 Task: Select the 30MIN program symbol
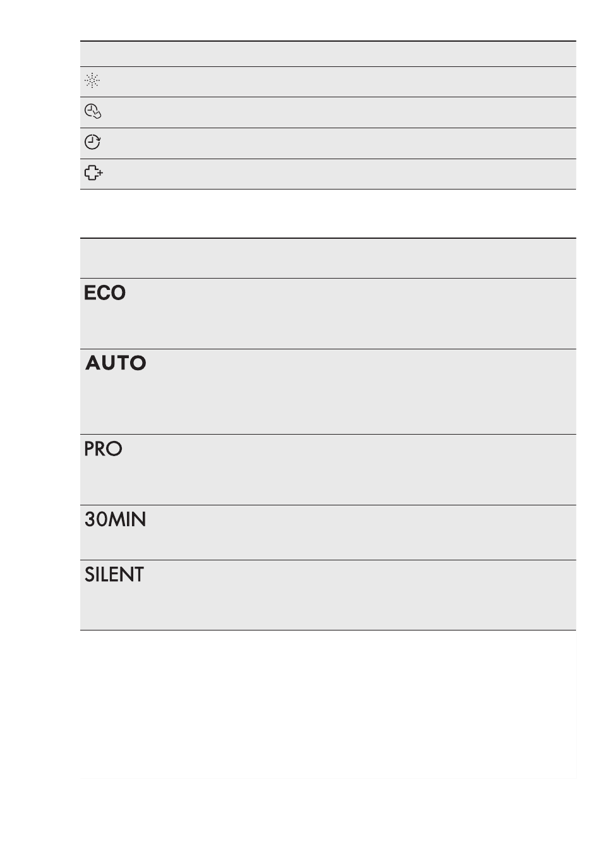click(x=115, y=520)
